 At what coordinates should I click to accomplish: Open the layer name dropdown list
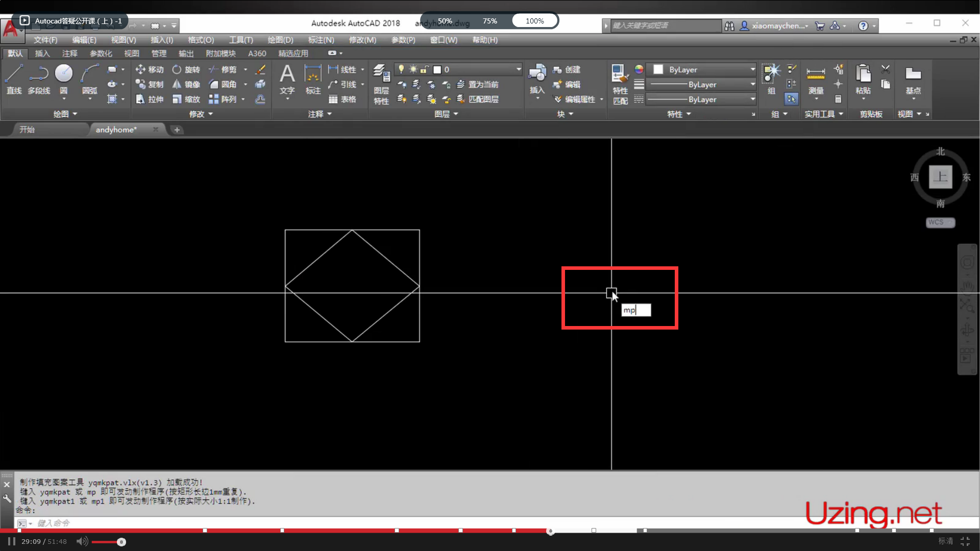click(x=519, y=69)
